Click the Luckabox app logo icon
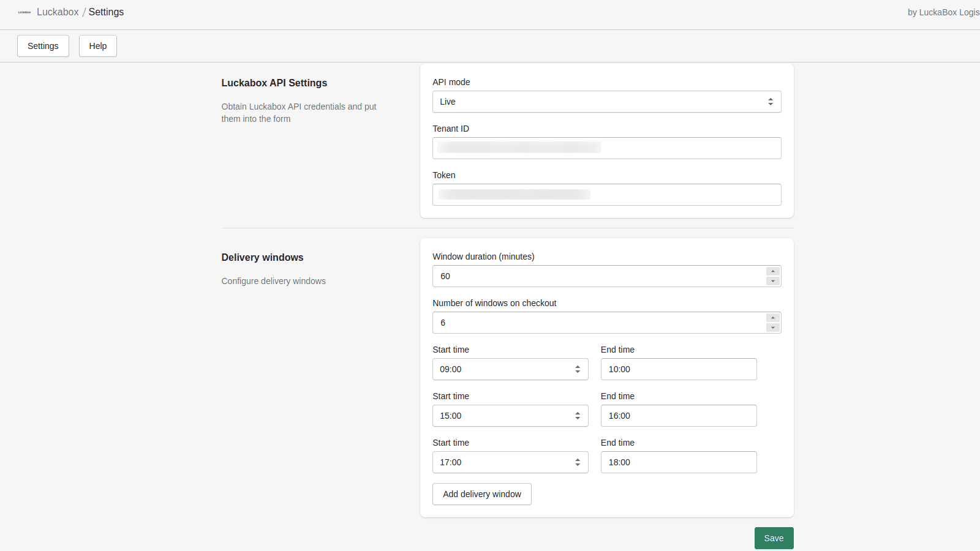 24,12
